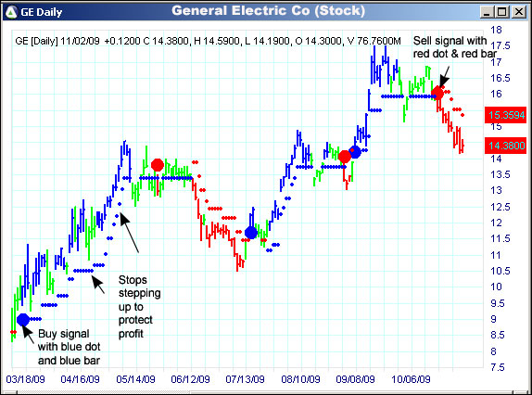
Task: Click the red 14.3800 price label
Action: click(x=506, y=146)
